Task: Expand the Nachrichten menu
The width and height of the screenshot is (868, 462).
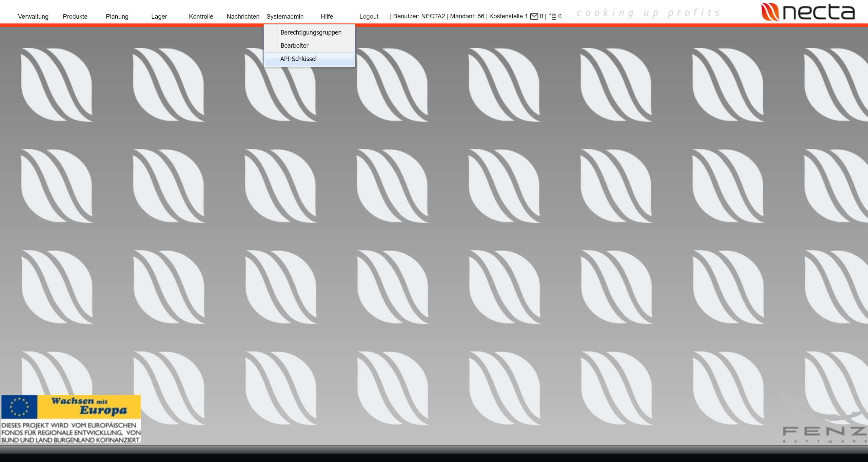Action: coord(243,17)
